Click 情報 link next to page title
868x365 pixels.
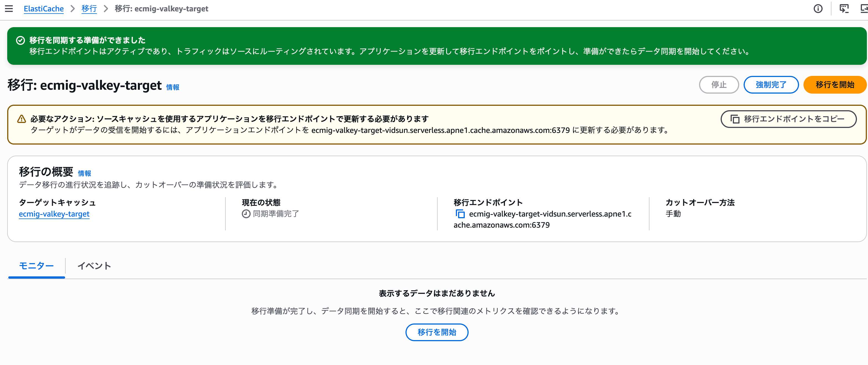tap(173, 87)
